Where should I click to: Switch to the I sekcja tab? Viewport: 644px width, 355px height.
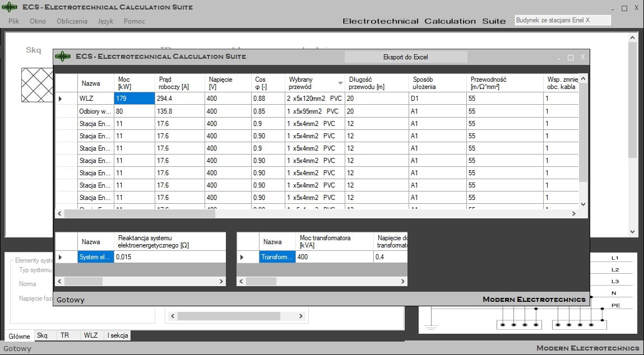(x=118, y=335)
